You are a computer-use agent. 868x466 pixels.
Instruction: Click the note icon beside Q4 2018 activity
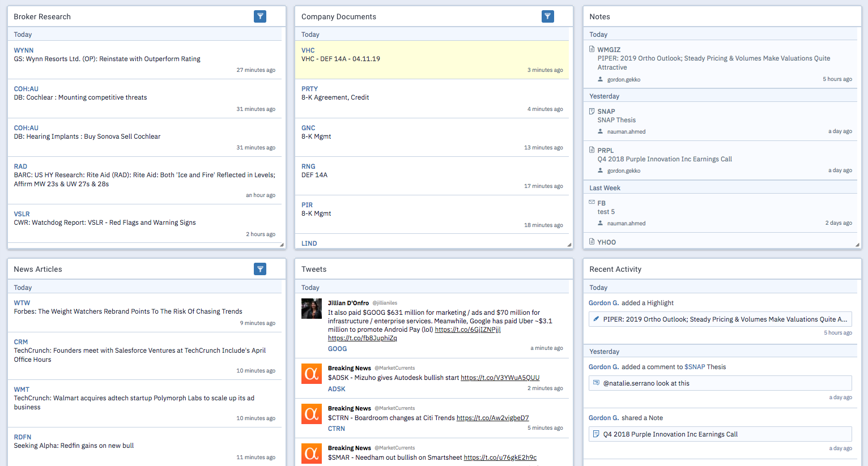pos(596,434)
